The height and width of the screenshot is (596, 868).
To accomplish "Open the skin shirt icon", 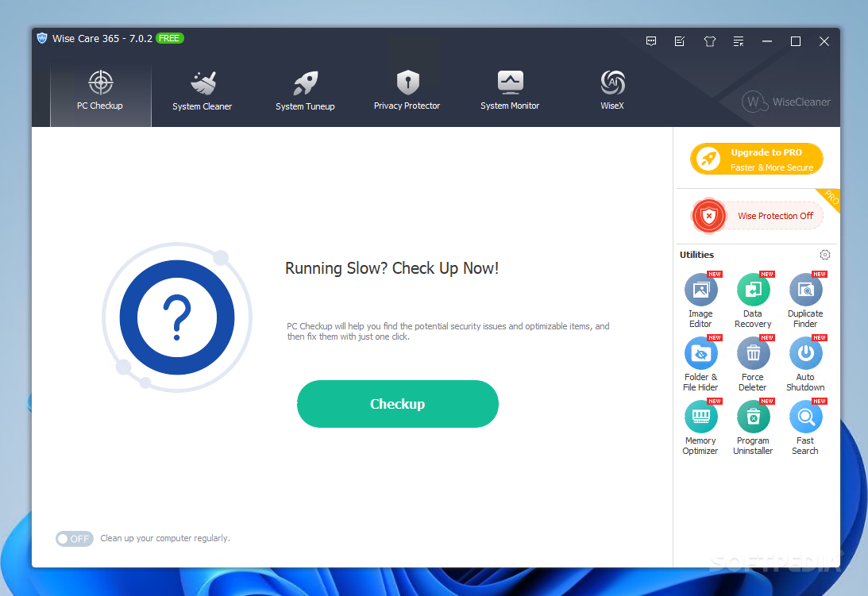I will point(710,41).
